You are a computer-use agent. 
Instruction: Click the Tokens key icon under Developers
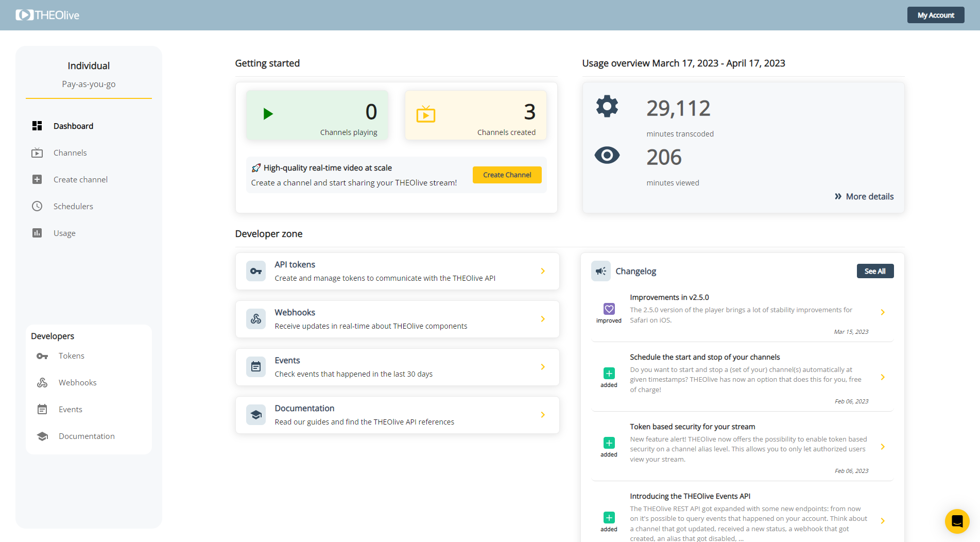click(x=42, y=355)
